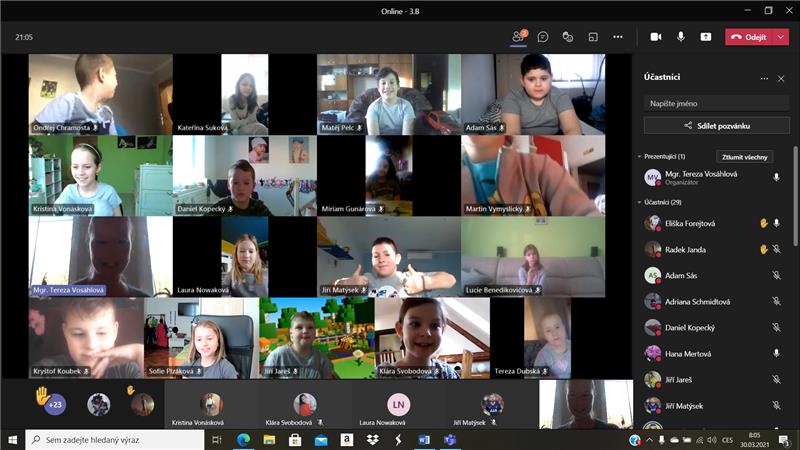This screenshot has width=800, height=450.
Task: Click microphone icon beside Eliška Forejtová
Action: point(777,223)
